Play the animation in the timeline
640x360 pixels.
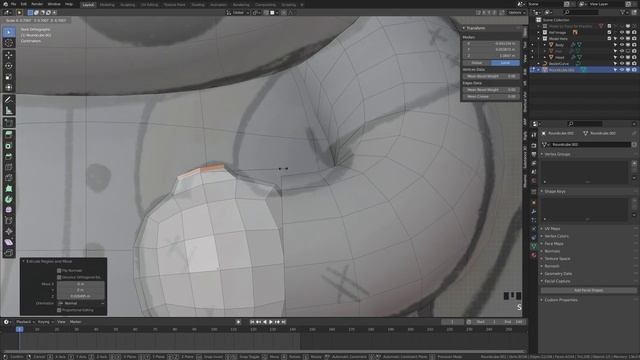pos(271,322)
